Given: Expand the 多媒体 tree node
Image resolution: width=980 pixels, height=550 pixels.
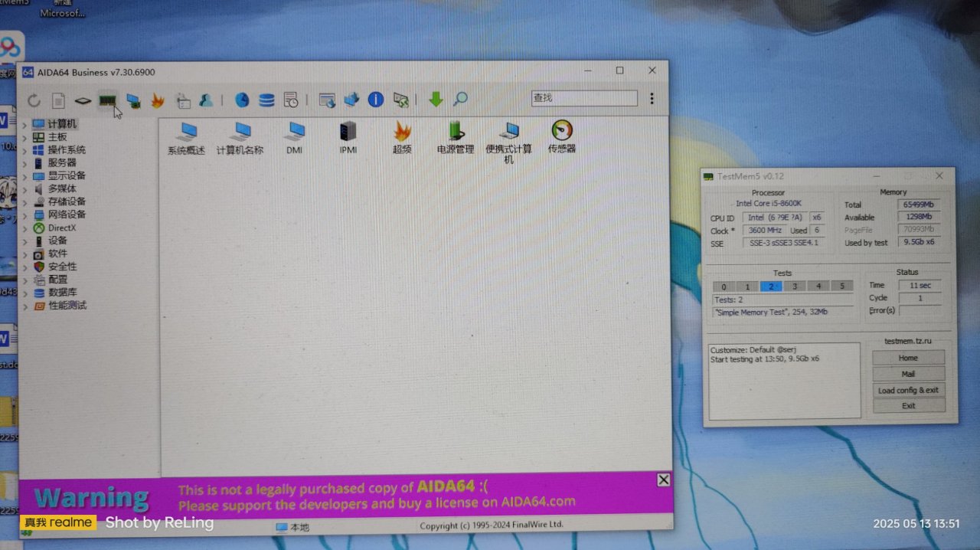Looking at the screenshot, I should (x=25, y=189).
